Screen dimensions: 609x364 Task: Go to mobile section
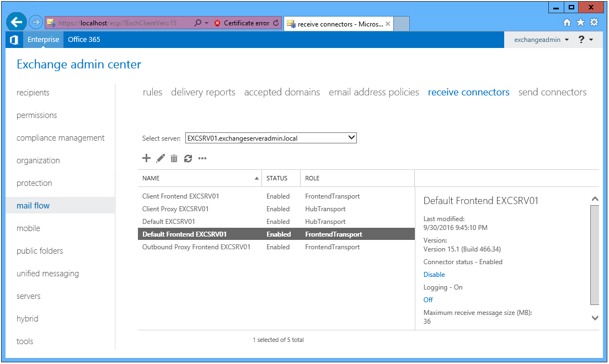28,228
